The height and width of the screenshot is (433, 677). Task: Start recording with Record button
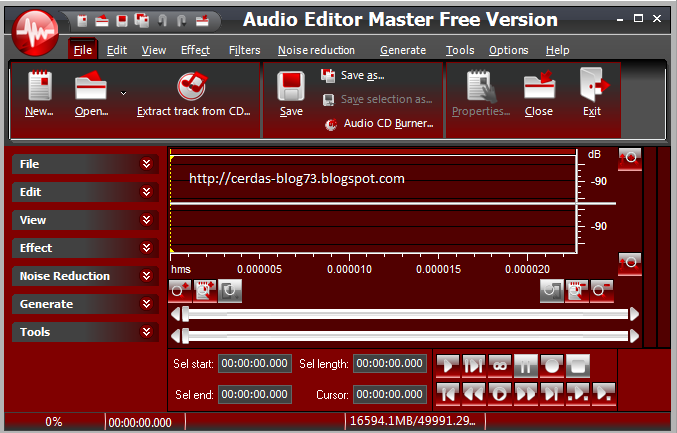[x=552, y=366]
